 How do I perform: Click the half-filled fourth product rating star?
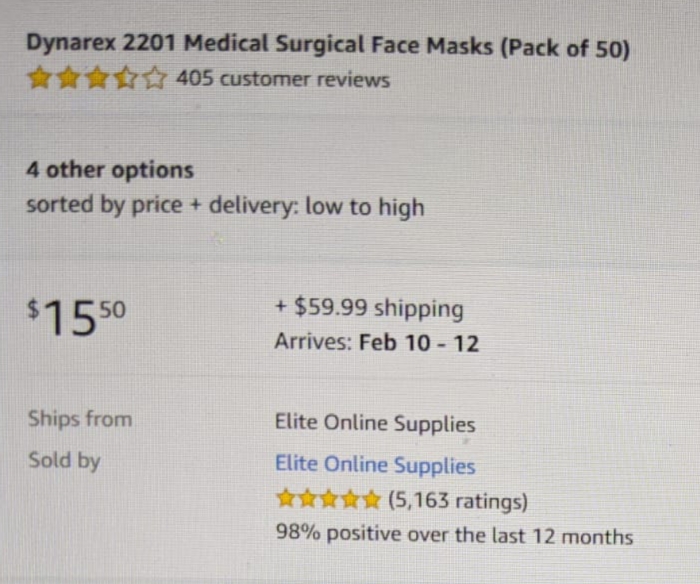tap(125, 78)
